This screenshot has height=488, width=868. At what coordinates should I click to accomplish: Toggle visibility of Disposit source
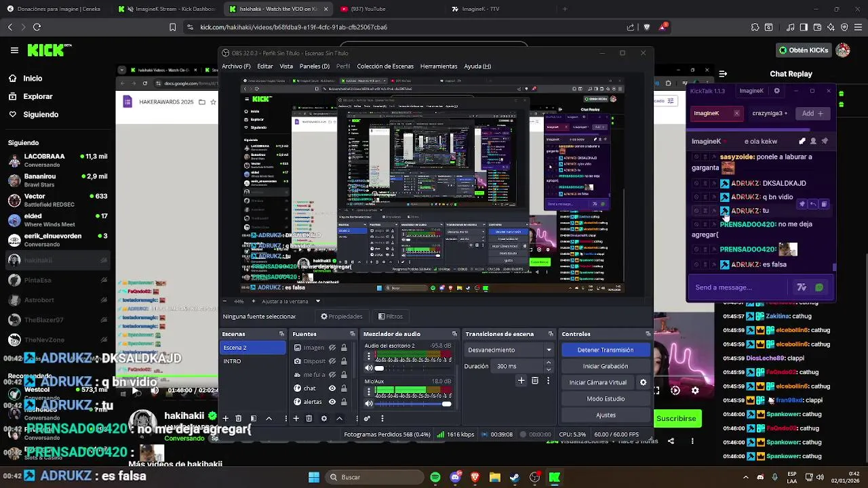click(x=332, y=361)
